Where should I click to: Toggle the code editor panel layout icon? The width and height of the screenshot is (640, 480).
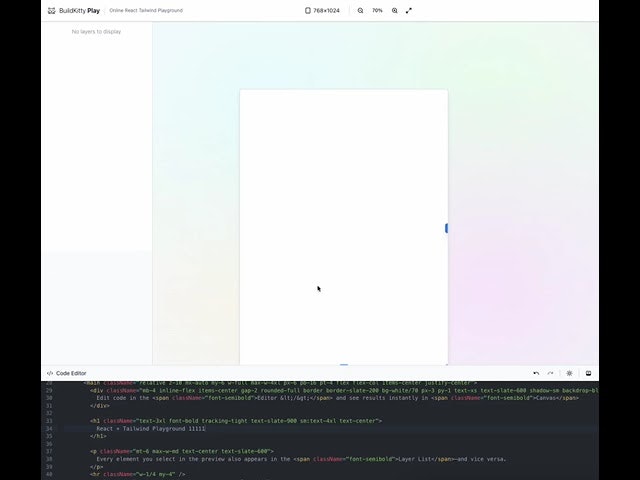coord(588,373)
